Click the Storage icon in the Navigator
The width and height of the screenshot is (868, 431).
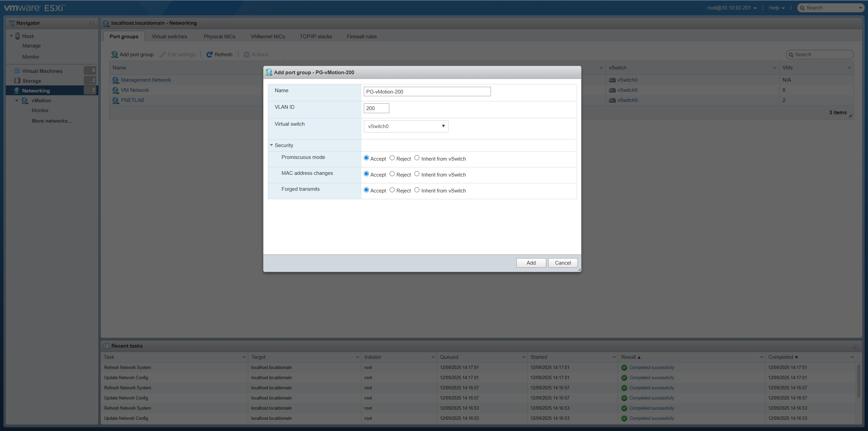pyautogui.click(x=17, y=81)
